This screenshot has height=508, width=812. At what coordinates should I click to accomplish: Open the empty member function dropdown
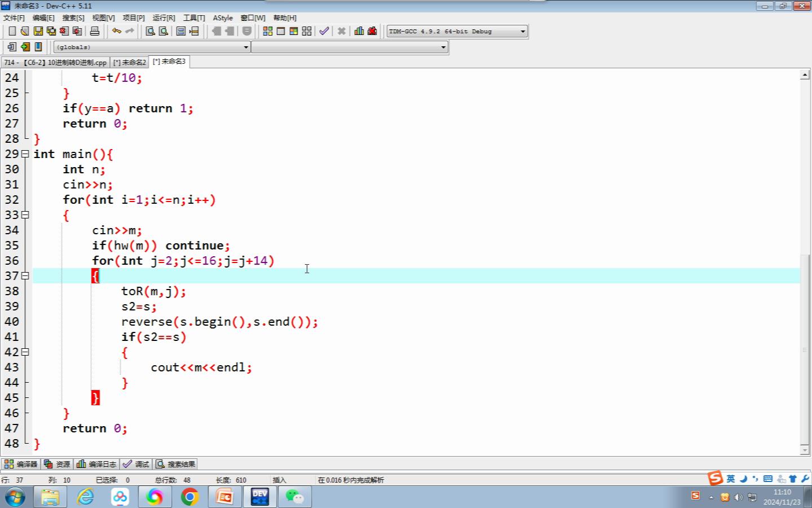click(350, 47)
